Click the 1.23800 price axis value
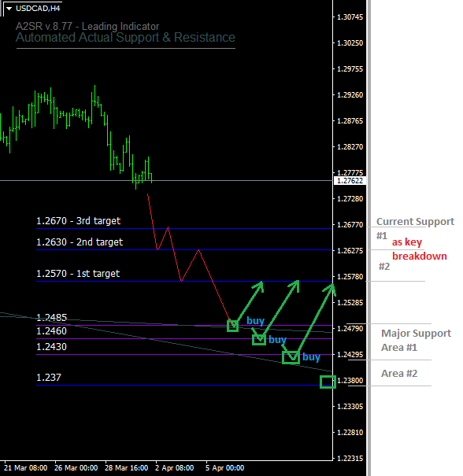The height and width of the screenshot is (476, 463). pos(350,381)
